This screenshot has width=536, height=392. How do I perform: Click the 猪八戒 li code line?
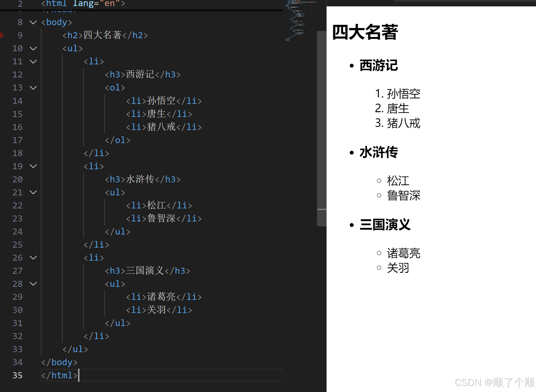click(x=164, y=127)
